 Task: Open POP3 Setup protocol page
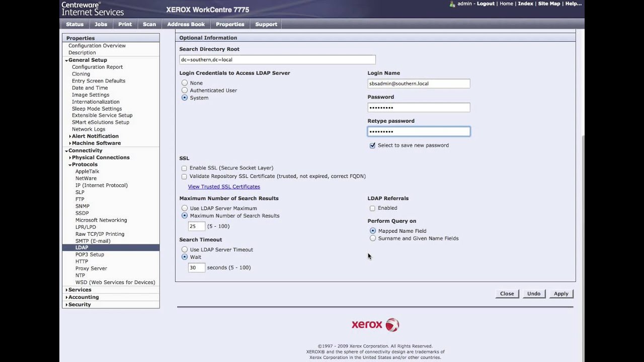(90, 254)
